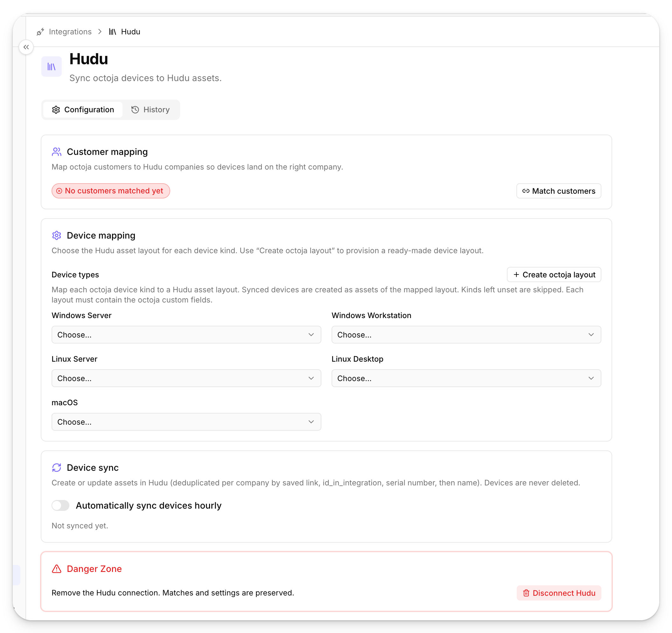Viewport: 672px width, 633px height.
Task: Click the macOS dropdown chevron
Action: click(x=311, y=422)
